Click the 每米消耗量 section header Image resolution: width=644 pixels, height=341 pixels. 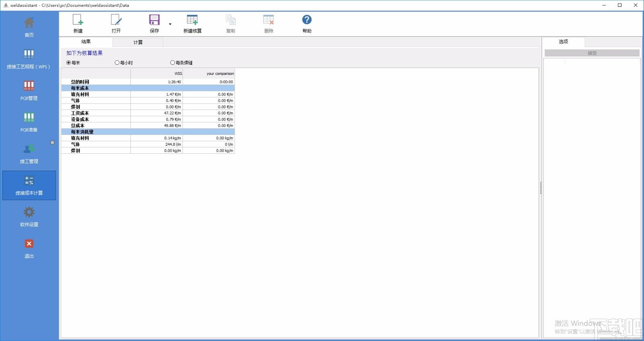click(x=148, y=132)
